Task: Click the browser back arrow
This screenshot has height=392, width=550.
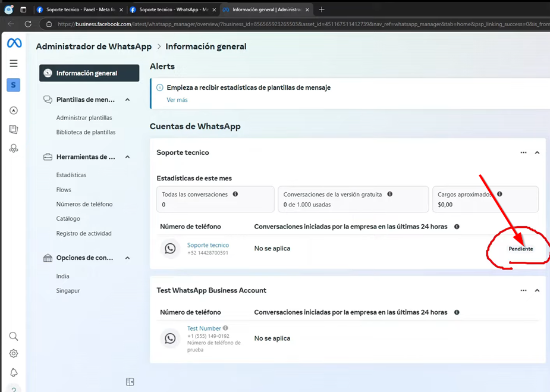Action: [11, 24]
